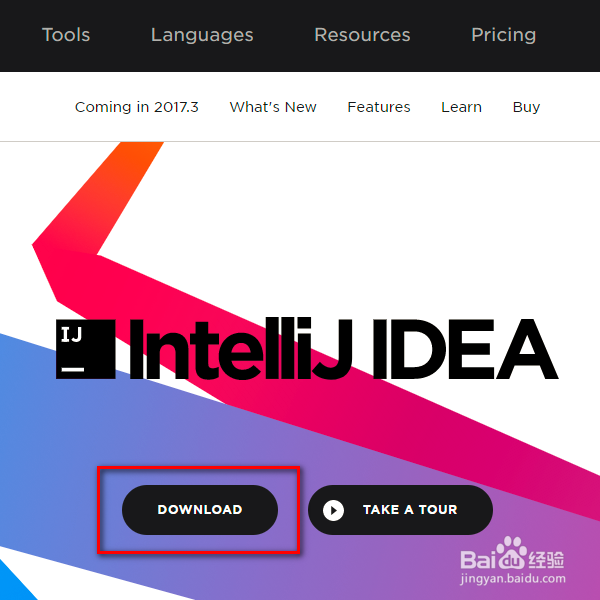600x600 pixels.
Task: Click the play icon in the tour button
Action: click(x=333, y=510)
